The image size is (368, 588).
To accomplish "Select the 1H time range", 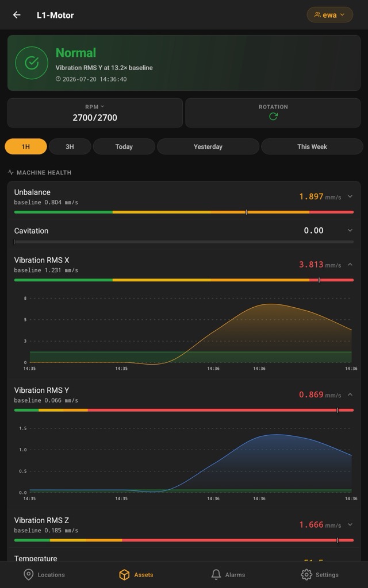I will [25, 146].
